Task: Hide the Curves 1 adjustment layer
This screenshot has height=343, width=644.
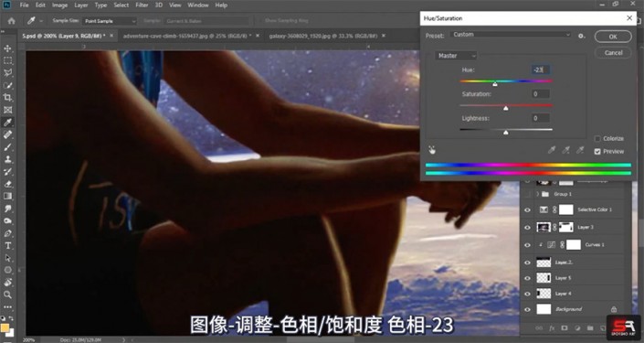Action: (527, 245)
